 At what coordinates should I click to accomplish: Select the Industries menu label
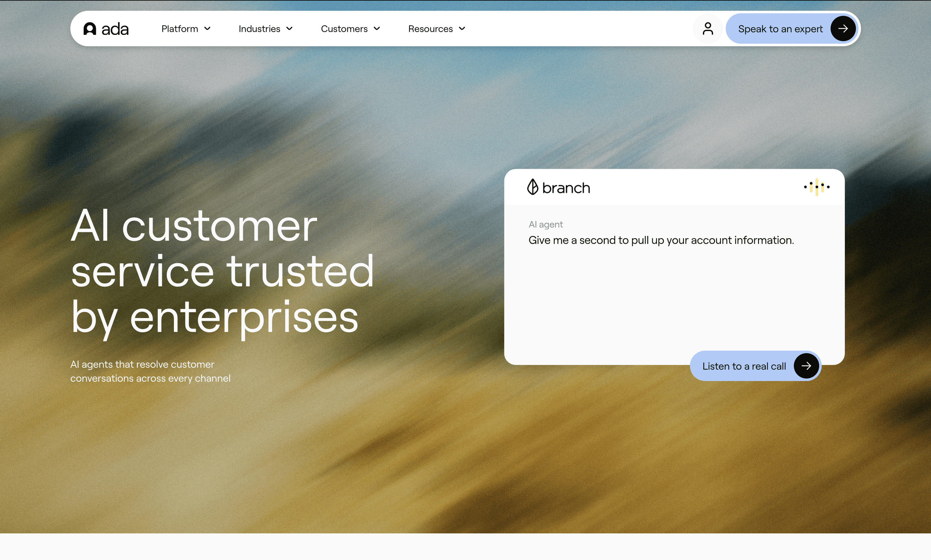click(259, 29)
